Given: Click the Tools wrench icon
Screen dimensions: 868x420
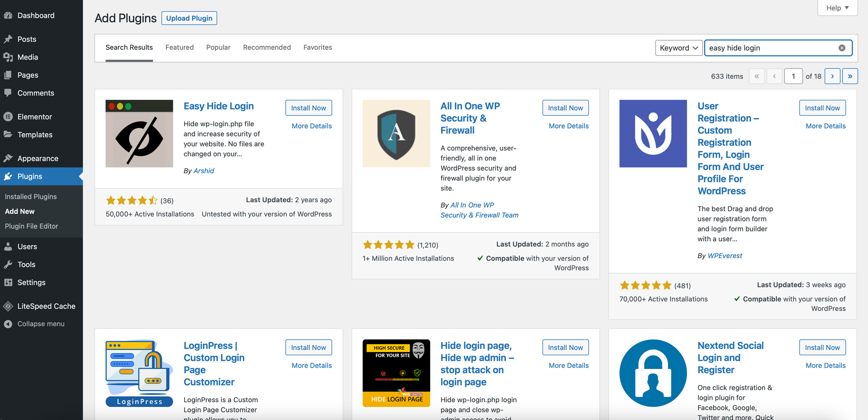Looking at the screenshot, I should (8, 264).
